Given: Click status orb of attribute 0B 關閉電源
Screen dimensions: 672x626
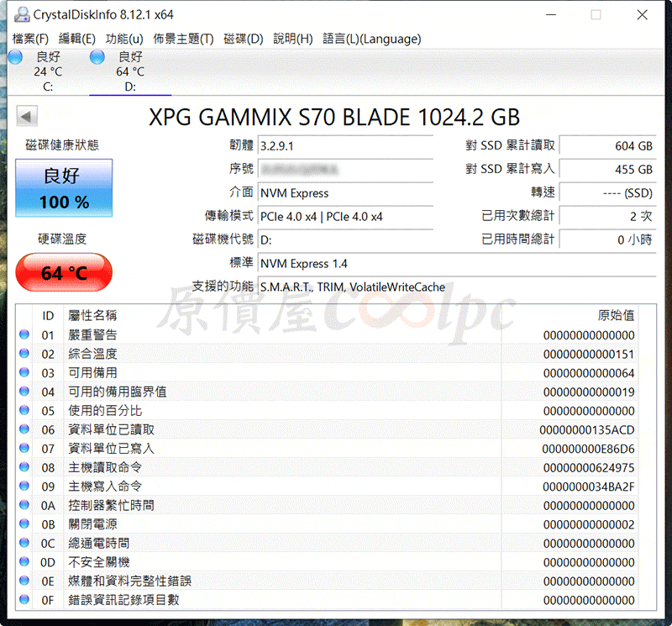Looking at the screenshot, I should click(24, 524).
